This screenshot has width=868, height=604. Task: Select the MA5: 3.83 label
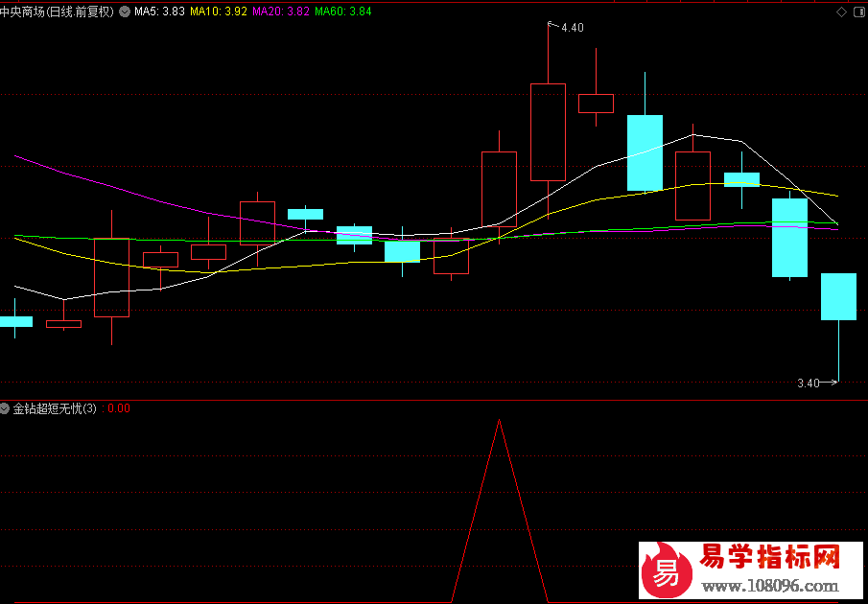(x=159, y=12)
